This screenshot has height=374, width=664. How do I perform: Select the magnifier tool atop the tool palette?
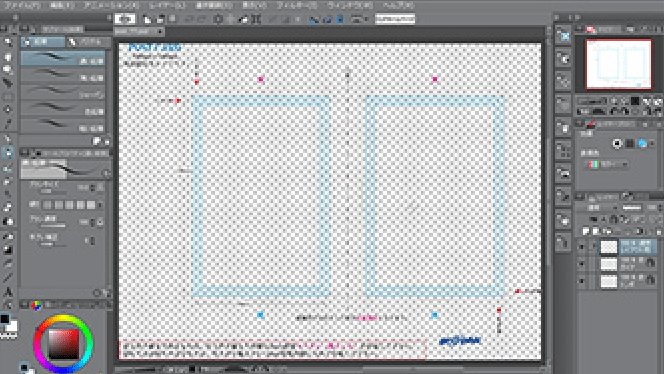[x=8, y=42]
